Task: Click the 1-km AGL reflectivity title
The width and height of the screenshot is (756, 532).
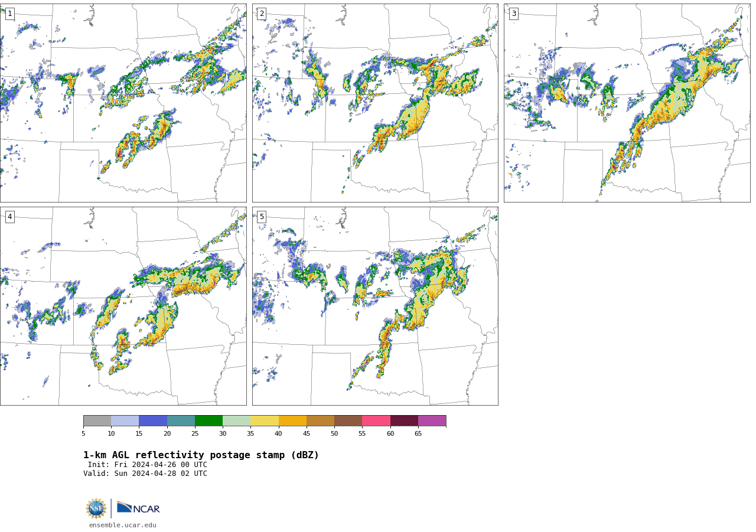Action: [x=201, y=455]
